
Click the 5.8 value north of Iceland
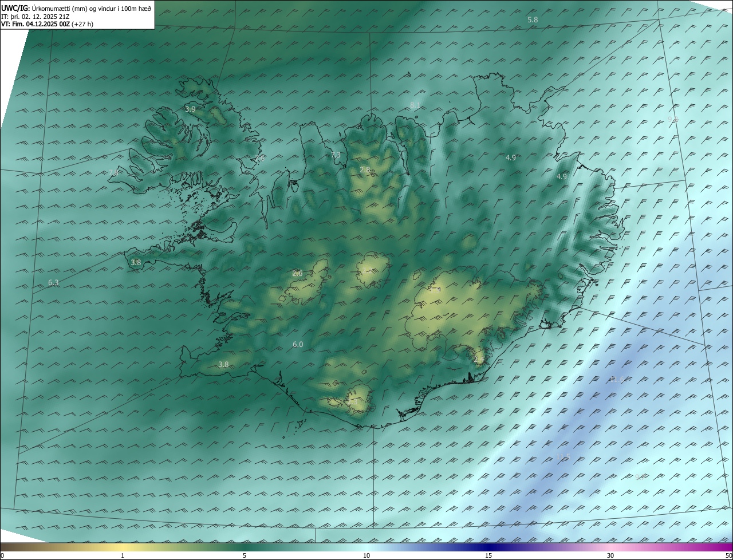(x=533, y=19)
